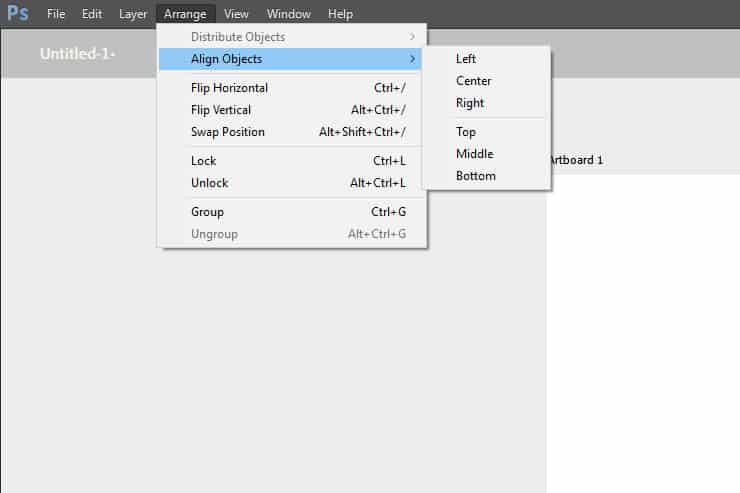Open the Layer menu

pyautogui.click(x=133, y=14)
